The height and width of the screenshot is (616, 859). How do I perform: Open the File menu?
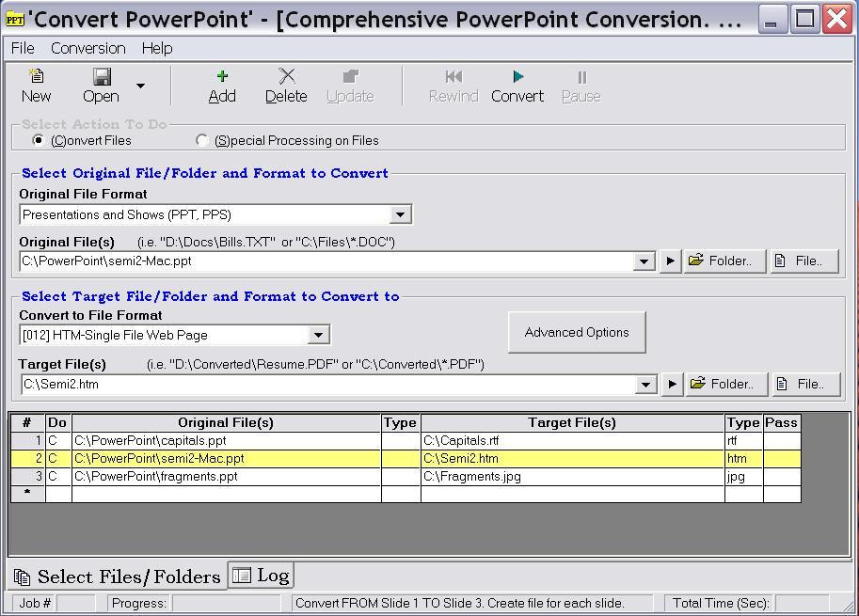click(x=23, y=48)
